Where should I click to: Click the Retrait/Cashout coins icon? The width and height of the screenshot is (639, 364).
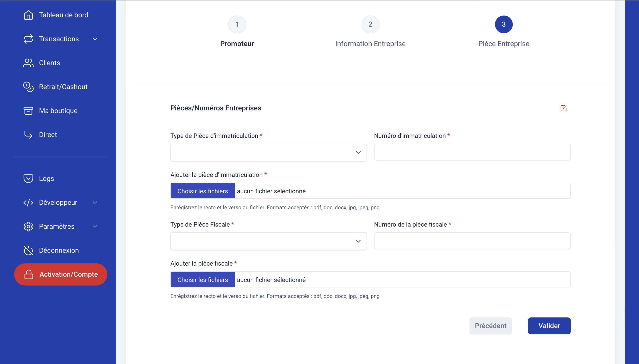(28, 87)
